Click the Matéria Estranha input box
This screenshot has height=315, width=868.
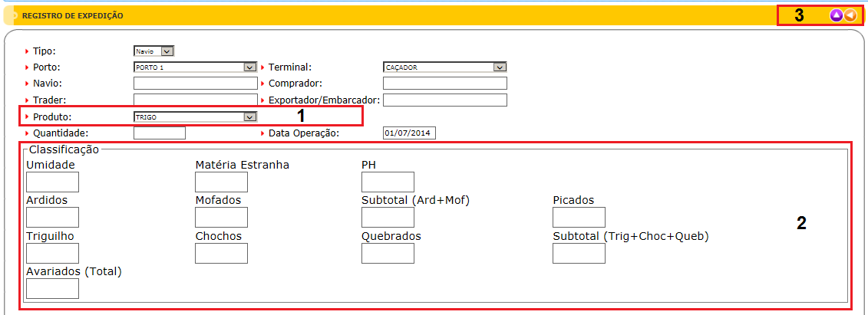point(221,182)
